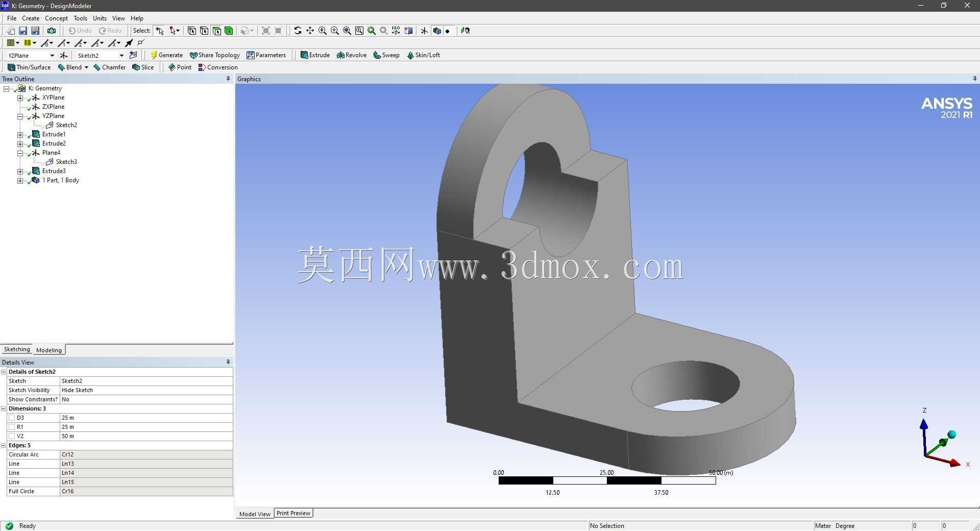
Task: Expand the 1 Part, 1 Body node
Action: coord(20,181)
